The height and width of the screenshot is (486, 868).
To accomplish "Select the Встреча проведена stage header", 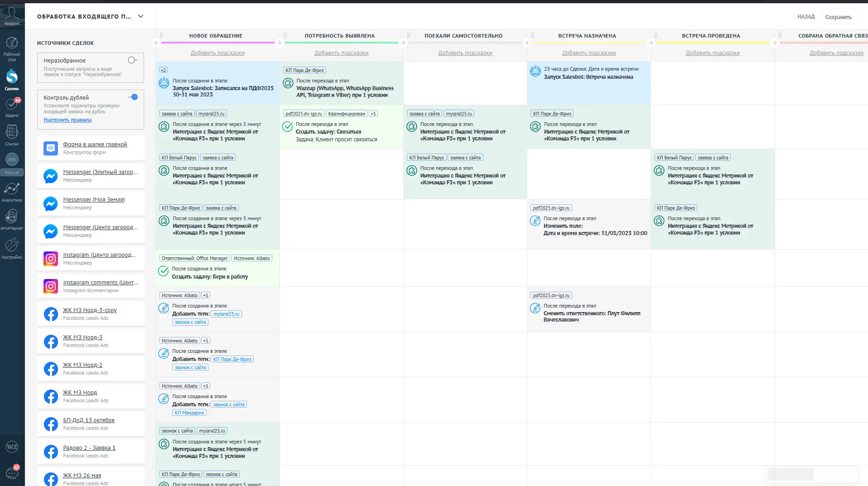I will coord(711,36).
